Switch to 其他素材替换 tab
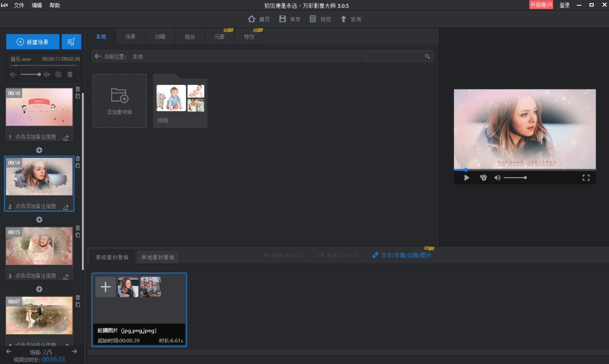 point(158,257)
